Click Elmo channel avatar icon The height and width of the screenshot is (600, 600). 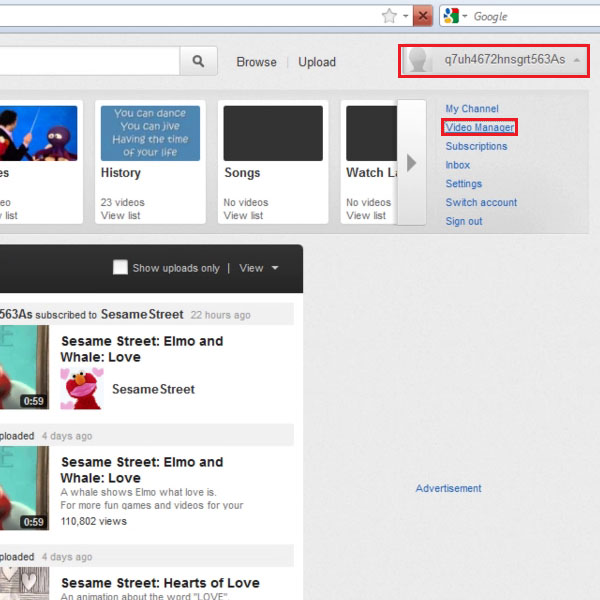pos(82,389)
